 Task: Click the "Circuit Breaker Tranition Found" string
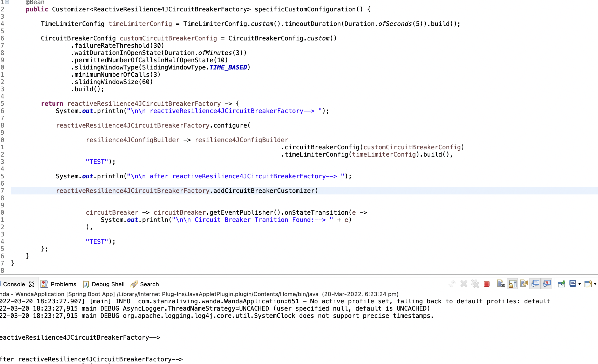(252, 220)
